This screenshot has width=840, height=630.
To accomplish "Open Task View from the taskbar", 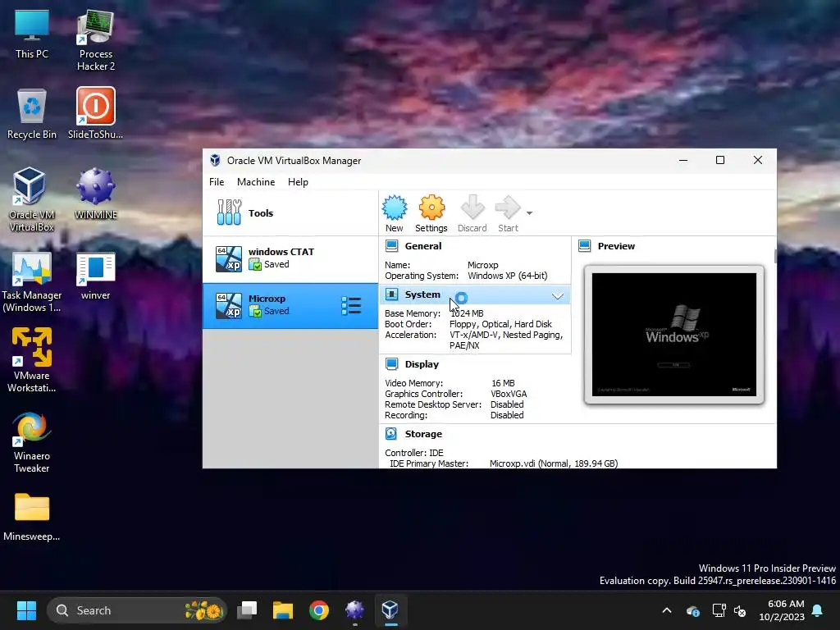I will coord(247,610).
